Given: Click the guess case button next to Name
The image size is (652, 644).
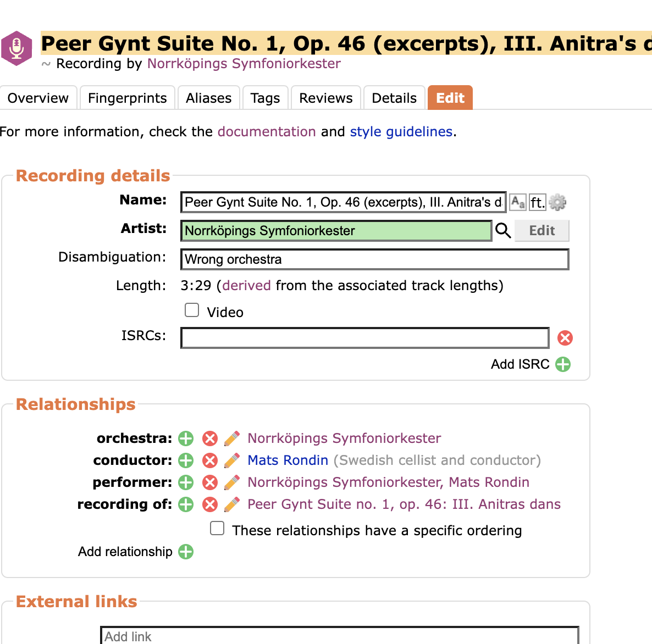Looking at the screenshot, I should click(517, 202).
